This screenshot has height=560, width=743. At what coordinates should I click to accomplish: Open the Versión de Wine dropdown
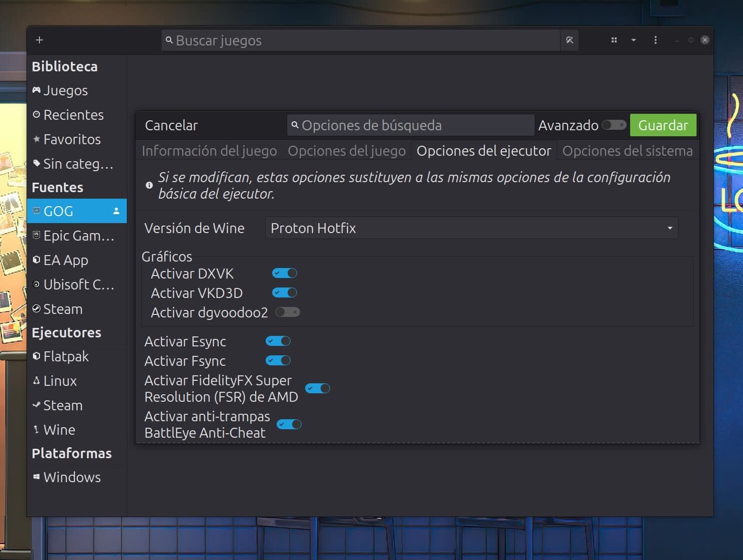471,228
